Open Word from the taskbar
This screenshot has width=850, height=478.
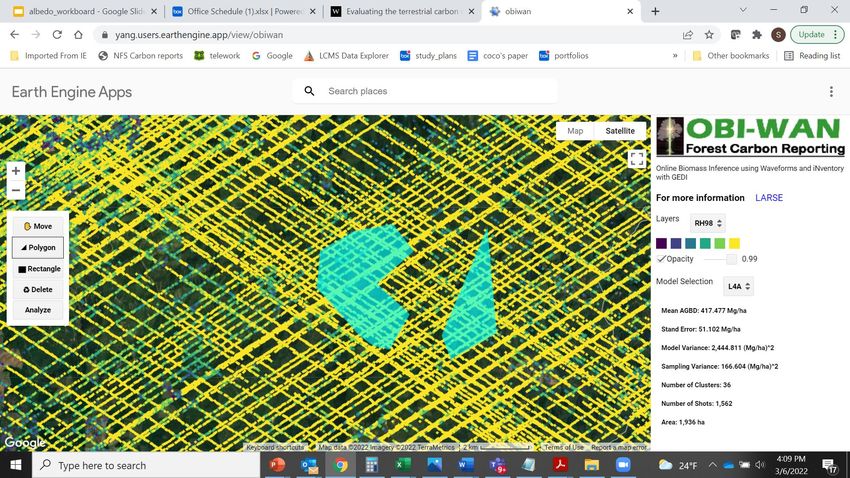[466, 465]
